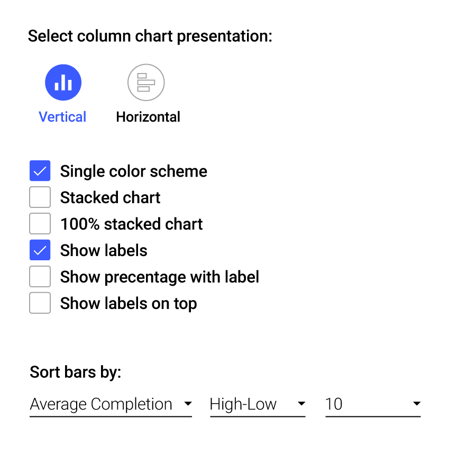Click the Vertical label
476x455 pixels.
[62, 117]
